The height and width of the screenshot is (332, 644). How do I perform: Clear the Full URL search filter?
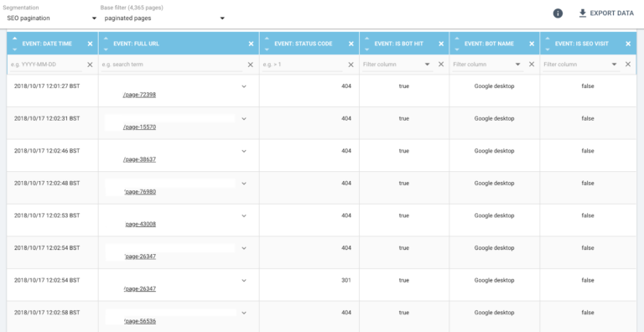click(250, 65)
